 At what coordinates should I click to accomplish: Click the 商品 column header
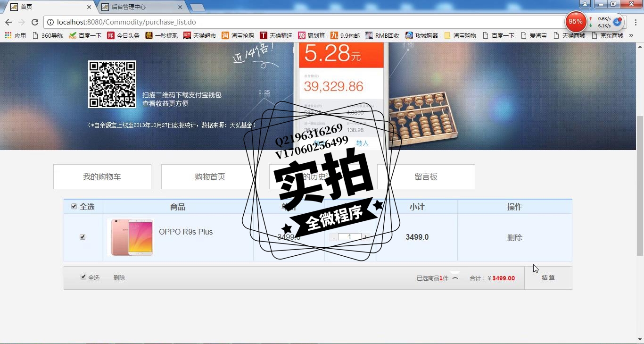tap(178, 207)
